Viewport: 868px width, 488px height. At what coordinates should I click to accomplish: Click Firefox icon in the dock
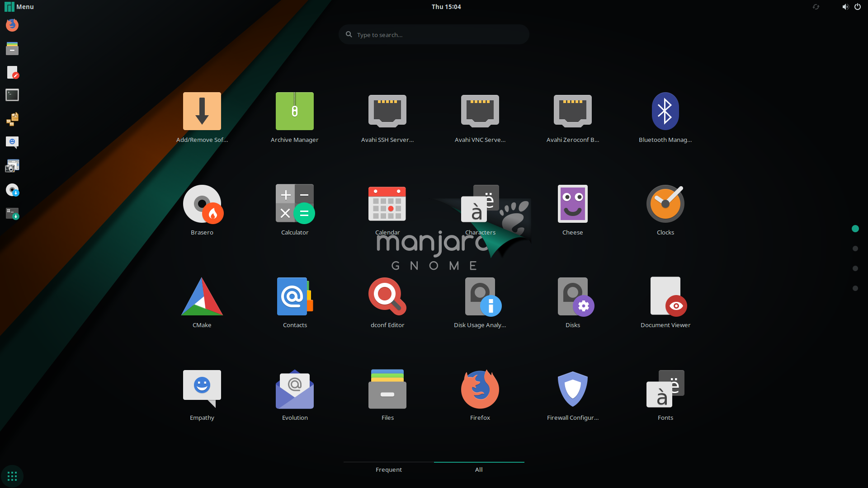12,25
